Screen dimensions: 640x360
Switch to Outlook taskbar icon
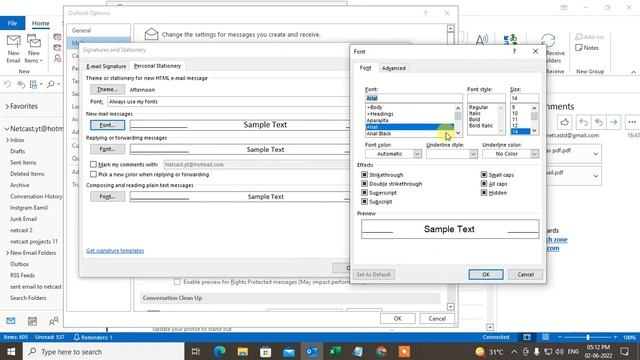(312, 351)
